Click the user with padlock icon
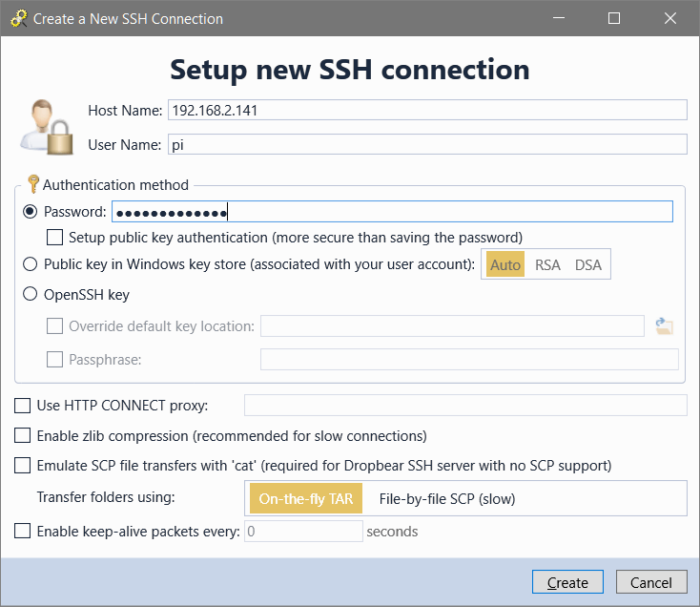The width and height of the screenshot is (700, 607). [47, 127]
